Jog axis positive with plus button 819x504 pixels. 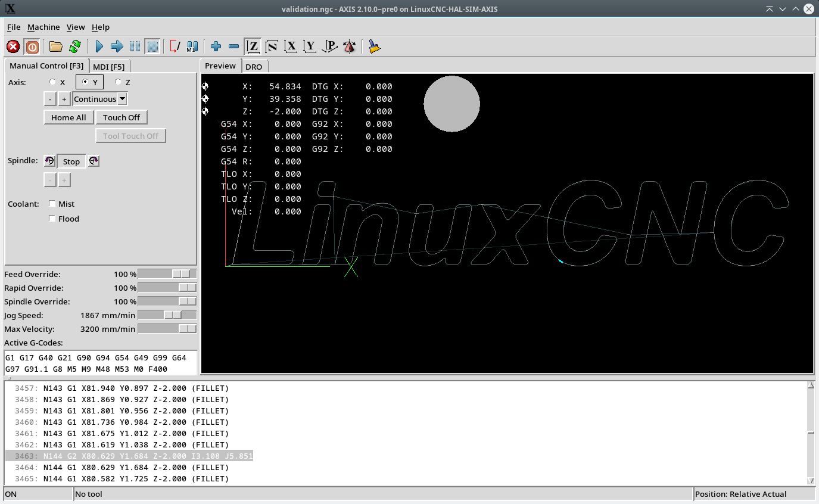pyautogui.click(x=64, y=99)
